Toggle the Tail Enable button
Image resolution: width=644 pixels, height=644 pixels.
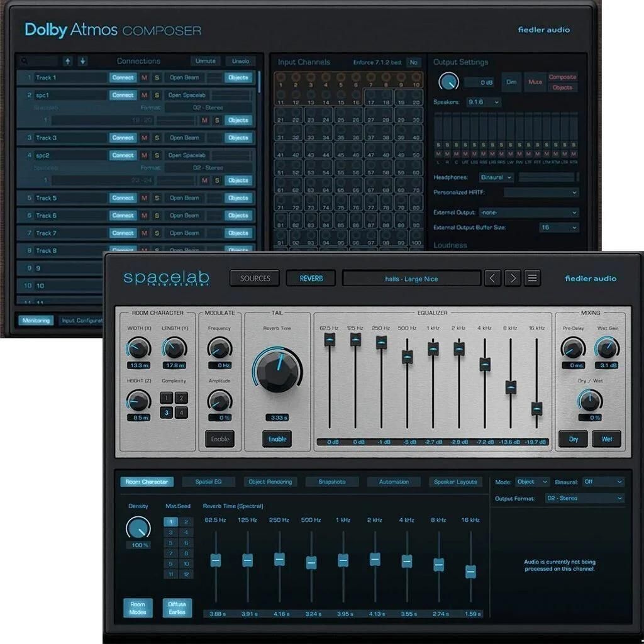click(x=277, y=439)
